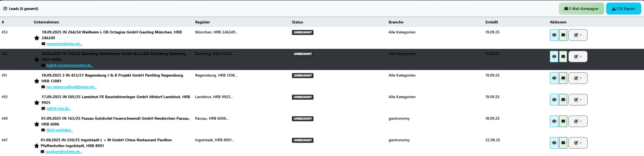Send email to lead #53 via envelope button
Image resolution: width=644 pixels, height=156 pixels.
(x=563, y=35)
